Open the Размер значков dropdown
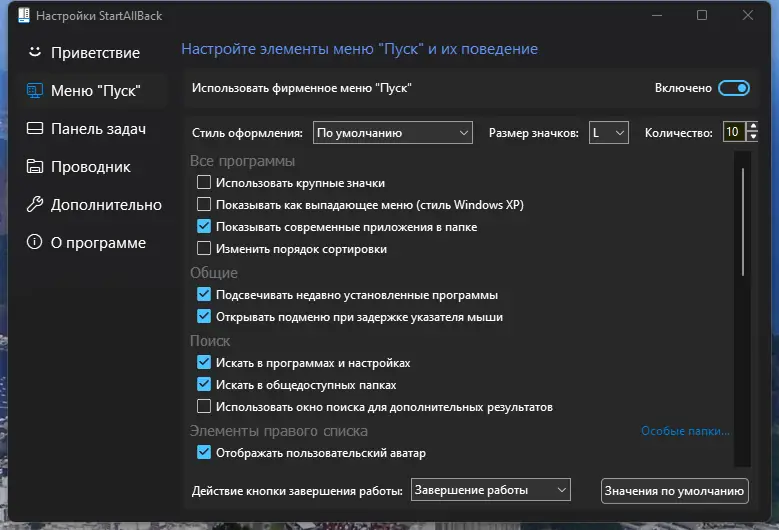Image resolution: width=779 pixels, height=530 pixels. [609, 133]
